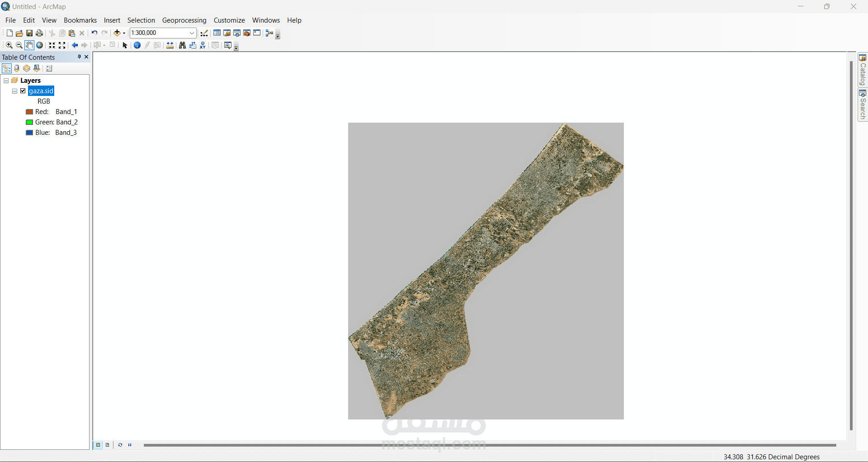The image size is (868, 462).
Task: Open the View menu
Action: point(49,20)
